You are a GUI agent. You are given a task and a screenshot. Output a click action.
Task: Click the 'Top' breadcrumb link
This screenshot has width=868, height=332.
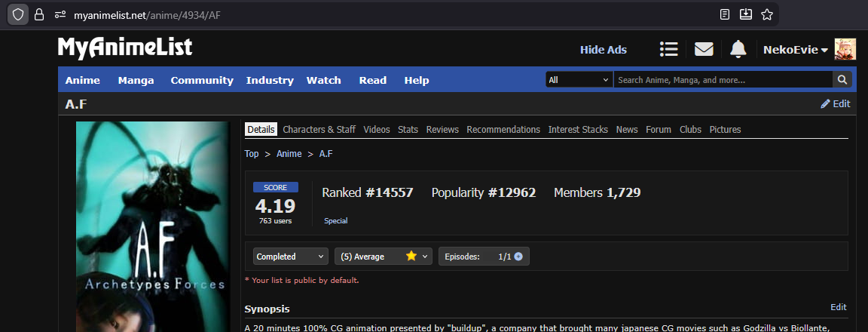pyautogui.click(x=252, y=153)
